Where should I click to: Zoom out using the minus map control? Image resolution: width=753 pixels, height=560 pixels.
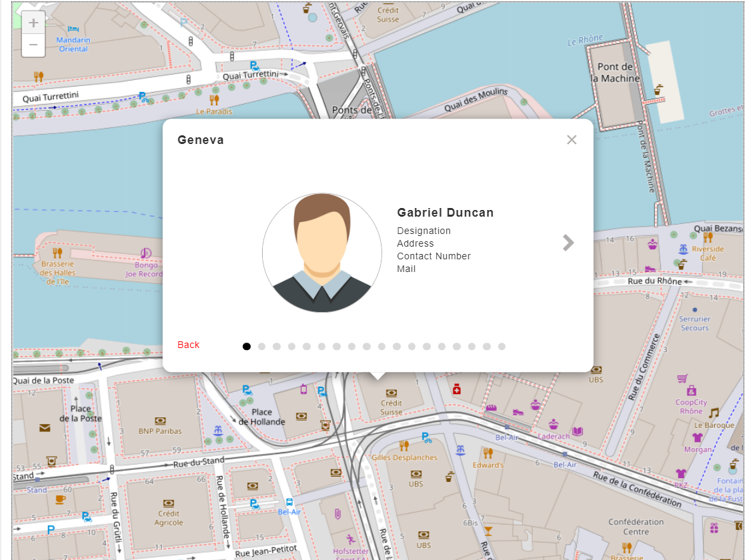point(33,44)
